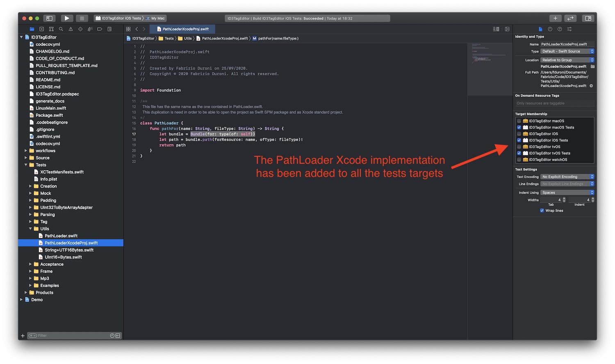
Task: Go back in editor history
Action: (137, 29)
